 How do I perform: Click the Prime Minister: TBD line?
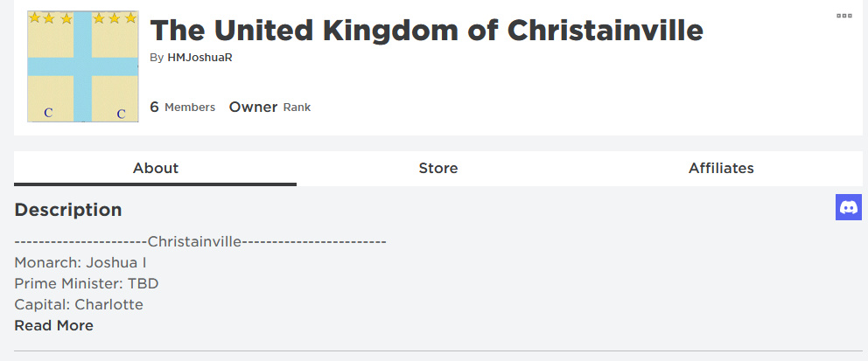pyautogui.click(x=87, y=283)
